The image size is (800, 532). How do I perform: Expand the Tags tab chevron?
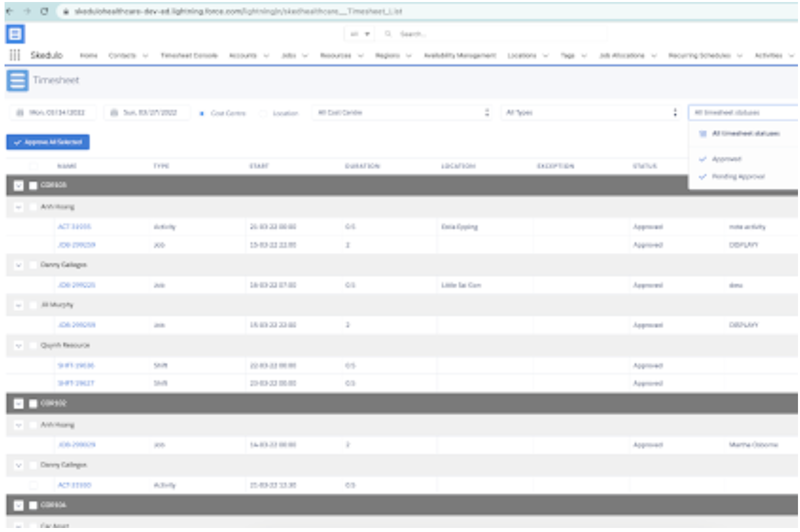click(x=584, y=55)
